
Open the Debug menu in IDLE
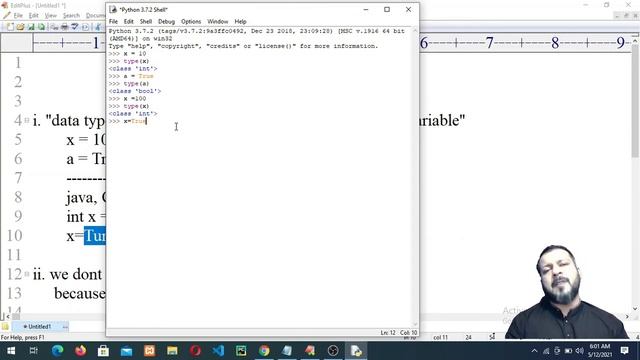click(x=166, y=21)
